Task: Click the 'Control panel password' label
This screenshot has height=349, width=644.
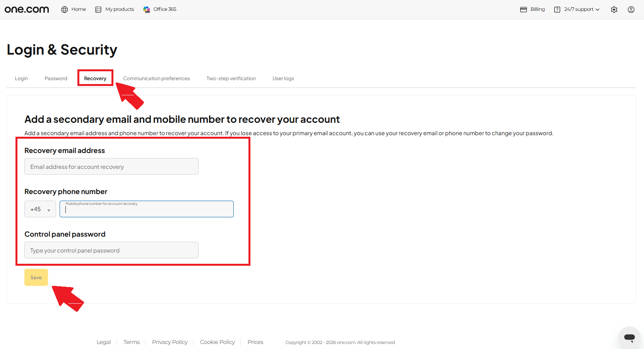Action: pos(65,234)
